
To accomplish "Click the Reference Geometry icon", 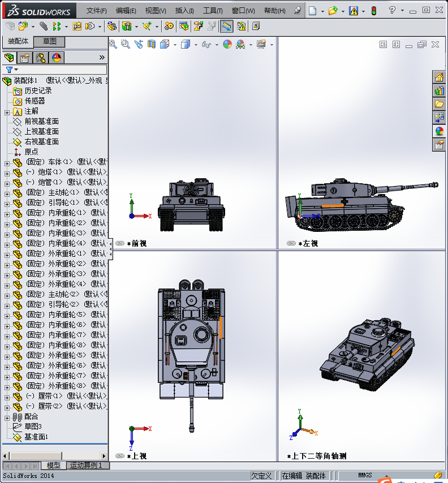I will point(147,27).
